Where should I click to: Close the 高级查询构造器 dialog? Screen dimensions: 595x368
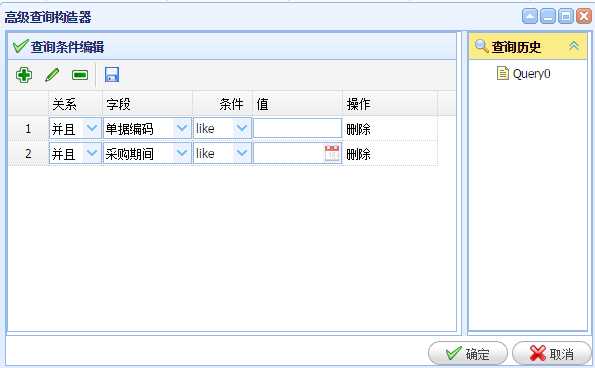(x=584, y=16)
